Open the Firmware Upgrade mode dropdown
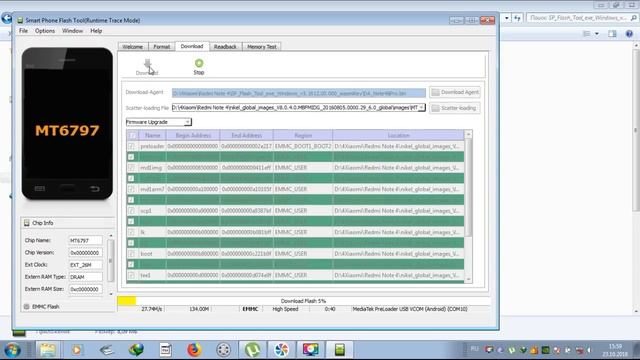 (x=187, y=122)
